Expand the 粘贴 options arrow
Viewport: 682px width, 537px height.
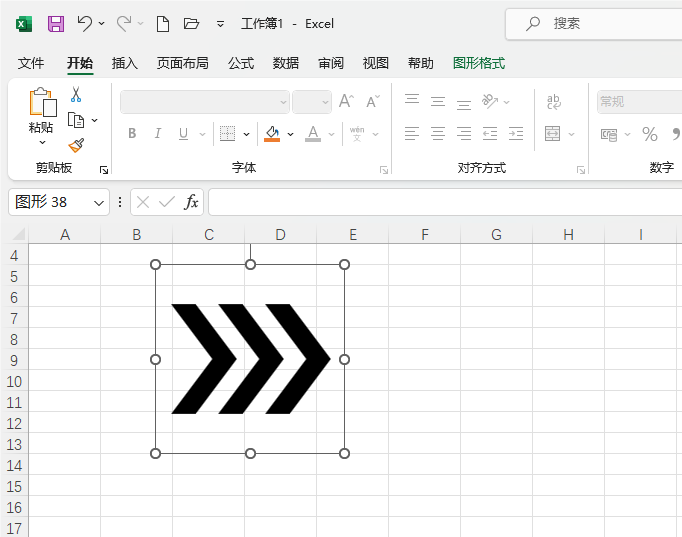(x=42, y=143)
